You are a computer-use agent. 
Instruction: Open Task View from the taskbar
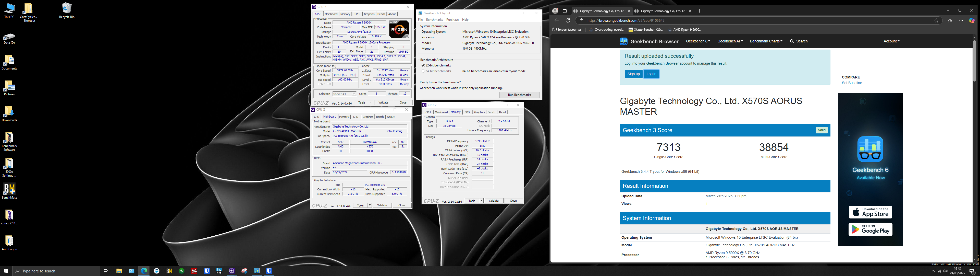tap(106, 271)
